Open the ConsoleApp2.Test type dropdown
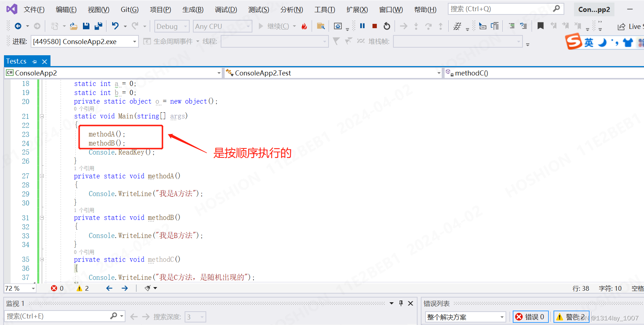 [x=333, y=73]
